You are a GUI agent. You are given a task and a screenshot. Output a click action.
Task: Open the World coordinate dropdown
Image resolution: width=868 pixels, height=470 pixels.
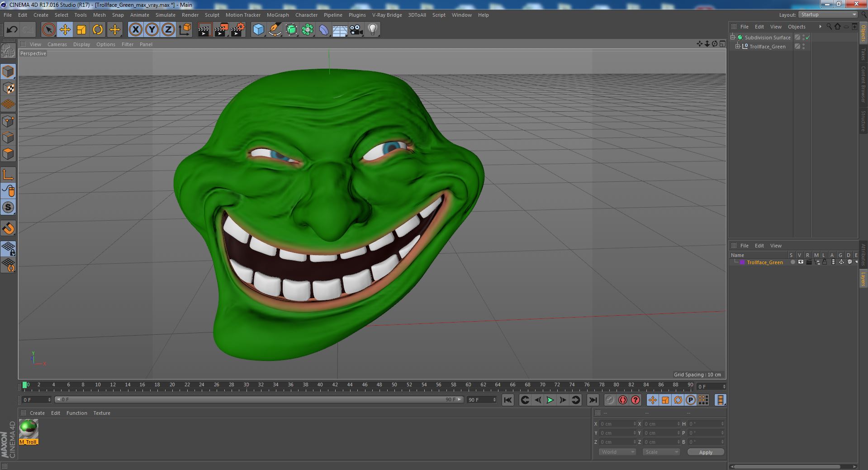pos(617,452)
